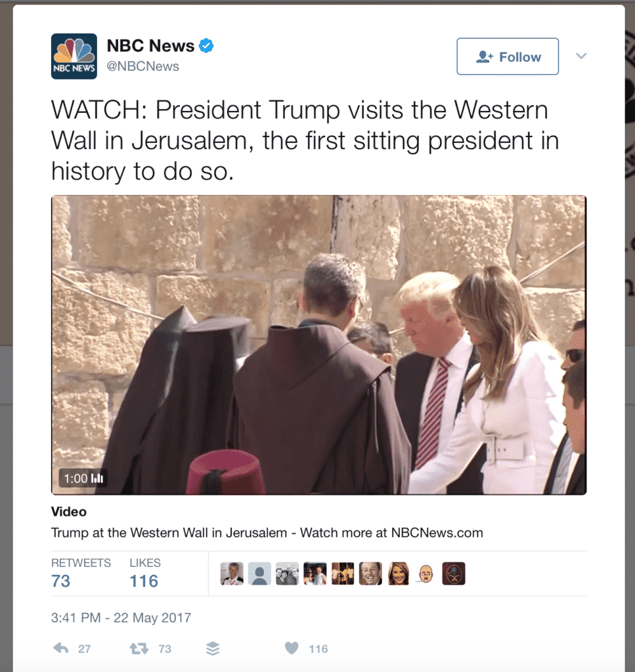This screenshot has height=672, width=635.
Task: Click the 1:00 video duration badge
Action: point(83,478)
